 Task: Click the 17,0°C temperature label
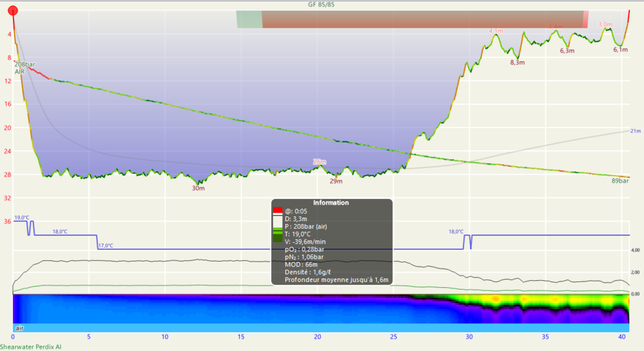point(106,245)
